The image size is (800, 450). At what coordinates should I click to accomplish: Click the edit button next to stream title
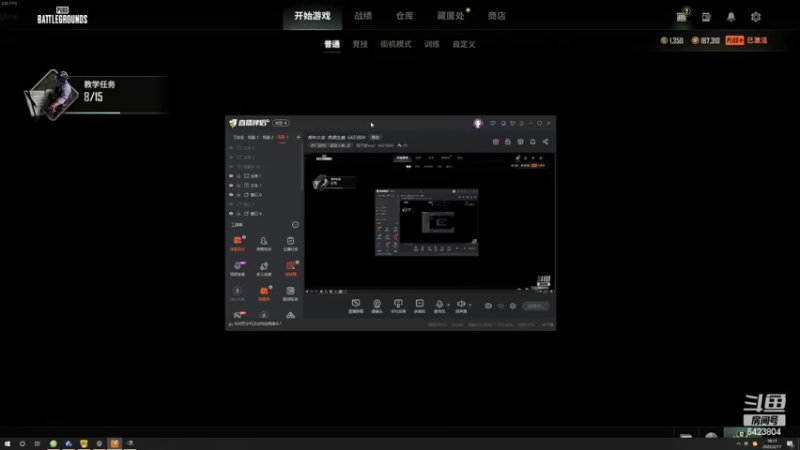(375, 137)
